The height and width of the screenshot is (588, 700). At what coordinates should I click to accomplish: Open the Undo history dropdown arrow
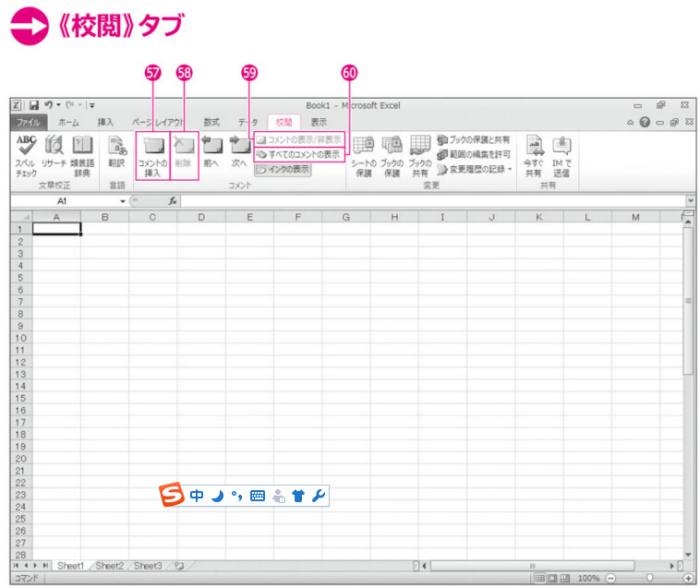pyautogui.click(x=58, y=105)
